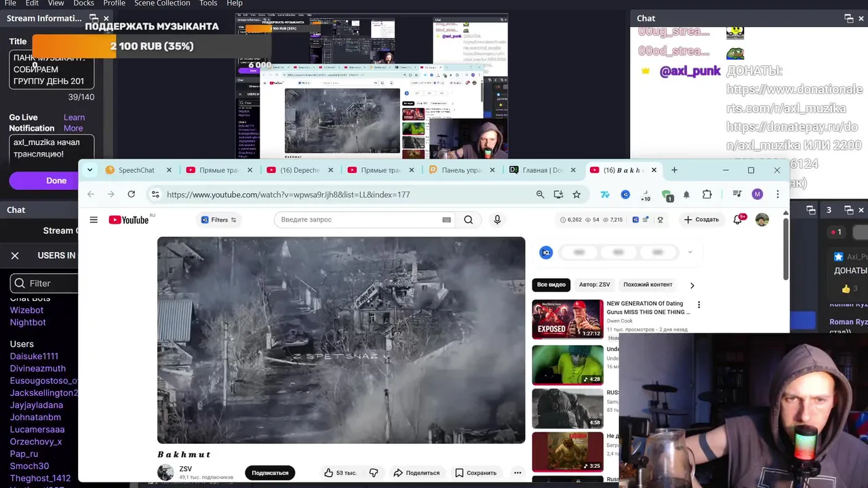
Task: Click the Создать create button
Action: pyautogui.click(x=701, y=220)
